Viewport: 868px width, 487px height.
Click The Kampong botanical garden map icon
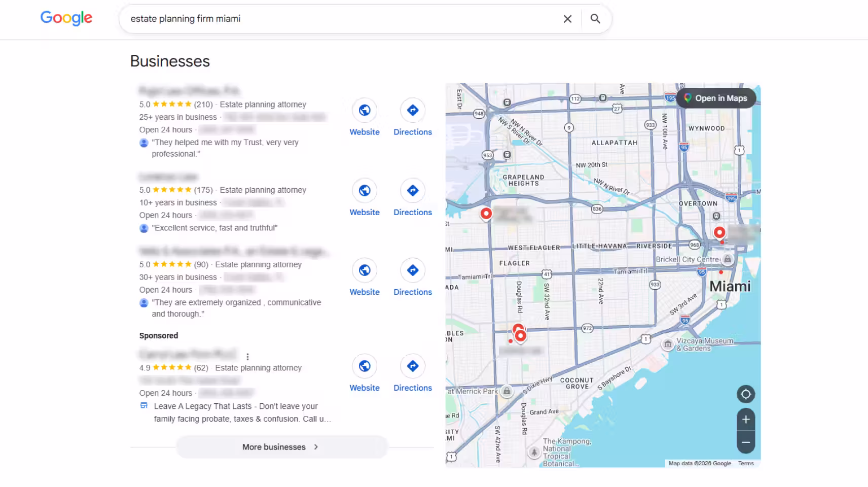pyautogui.click(x=534, y=452)
